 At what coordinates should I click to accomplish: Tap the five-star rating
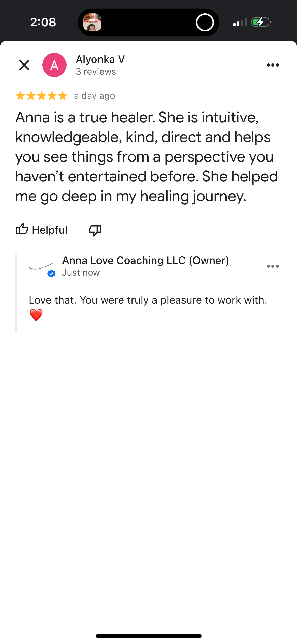[x=42, y=96]
